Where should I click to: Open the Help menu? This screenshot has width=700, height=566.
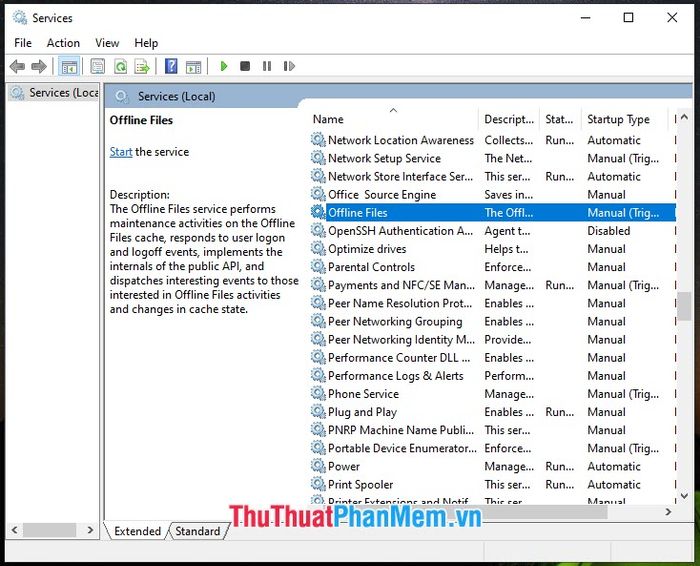(x=146, y=43)
